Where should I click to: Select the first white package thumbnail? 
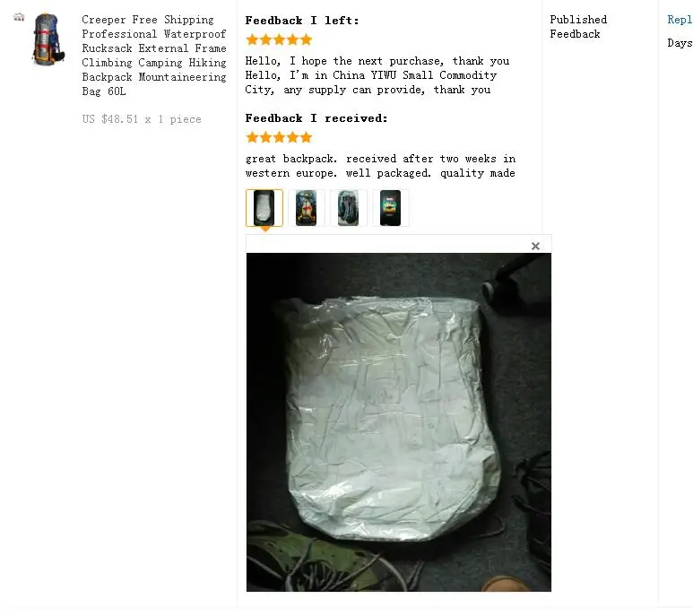tap(264, 208)
